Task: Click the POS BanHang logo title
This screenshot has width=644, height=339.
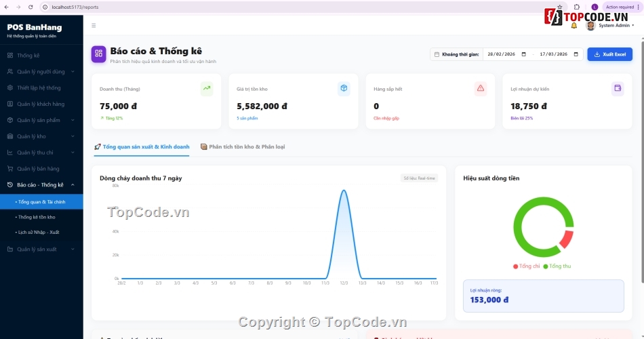Action: click(35, 28)
